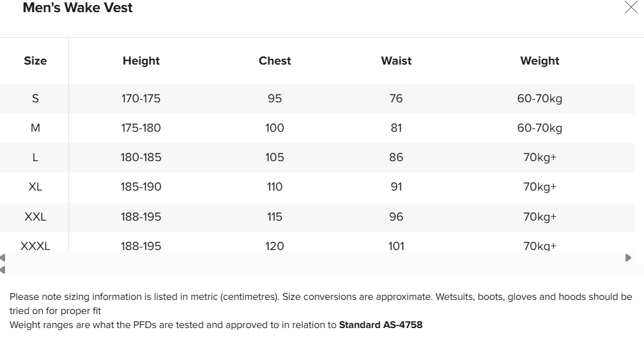
Task: Click the Men's Wake Vest title
Action: pyautogui.click(x=78, y=8)
